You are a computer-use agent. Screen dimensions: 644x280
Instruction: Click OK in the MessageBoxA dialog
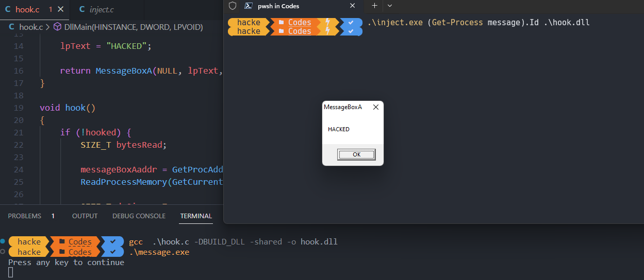tap(356, 154)
